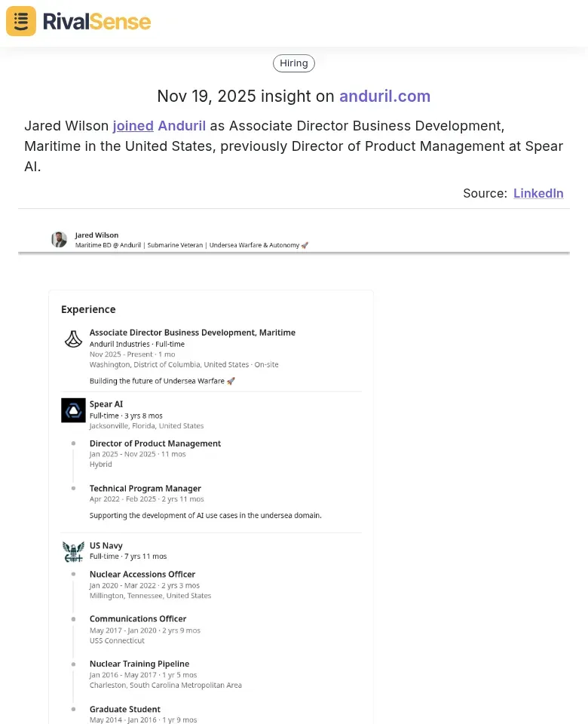Viewport: 588px width, 724px height.
Task: Click the rocket emoji in Jared's headline
Action: coord(305,245)
